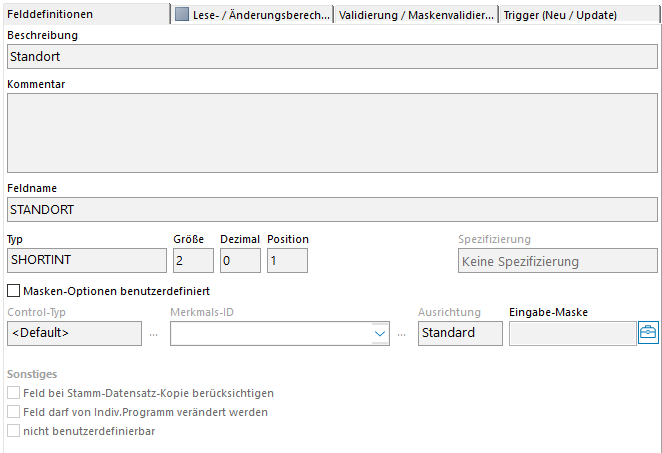Click the briefcase icon beside Eingabe-Maske
Image resolution: width=662 pixels, height=453 pixels.
click(x=648, y=333)
